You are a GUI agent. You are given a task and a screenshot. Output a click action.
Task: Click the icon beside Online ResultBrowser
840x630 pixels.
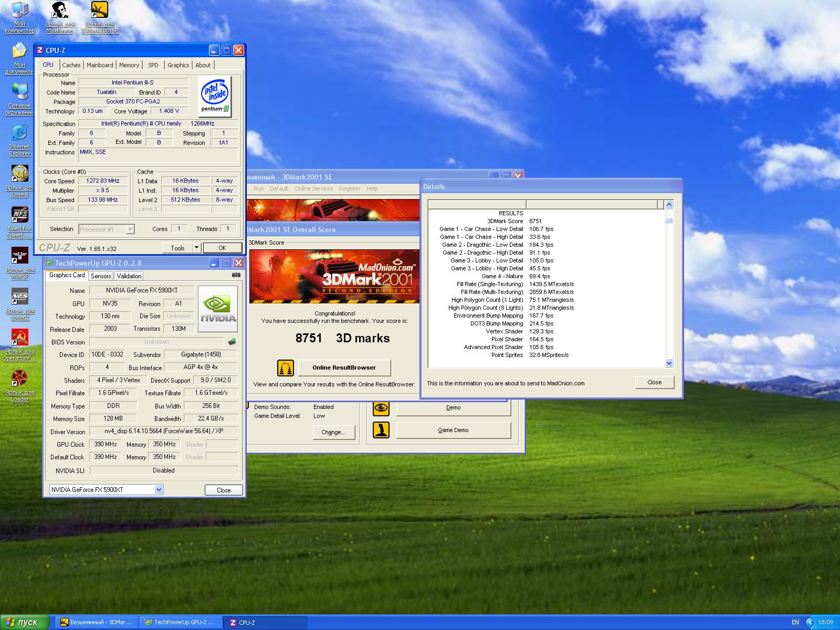[x=286, y=367]
